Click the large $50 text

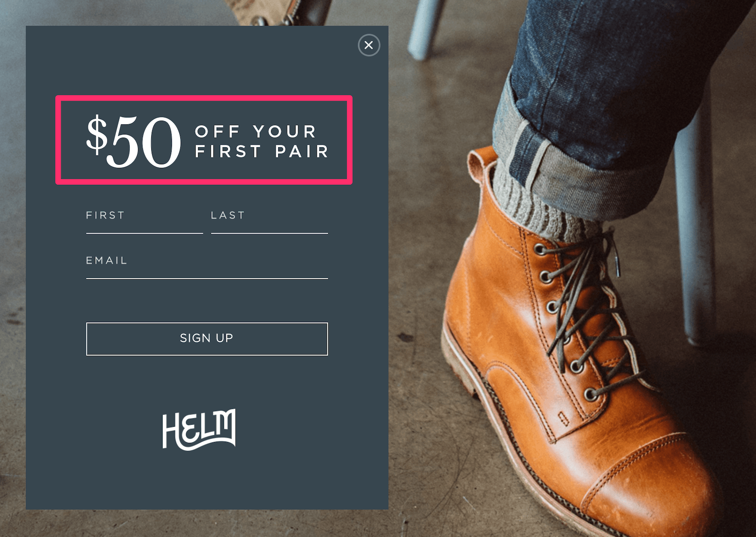[133, 141]
